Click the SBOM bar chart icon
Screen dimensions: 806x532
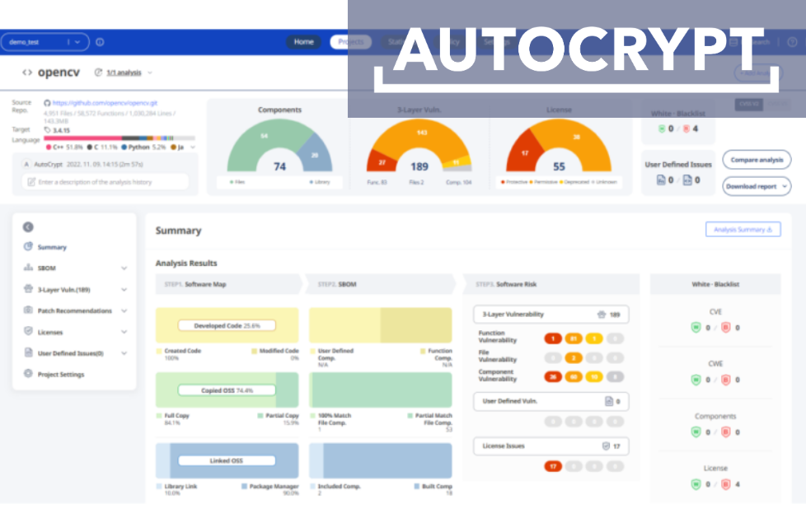point(28,268)
